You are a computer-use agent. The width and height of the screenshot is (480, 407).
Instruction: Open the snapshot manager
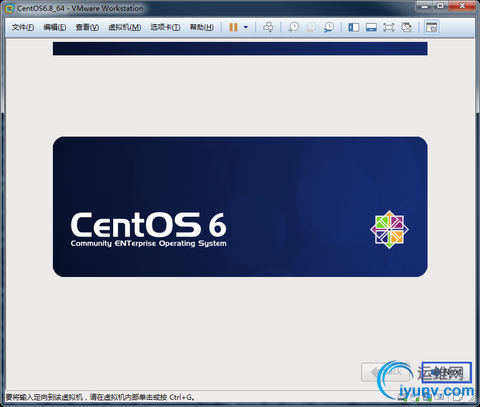(x=329, y=27)
